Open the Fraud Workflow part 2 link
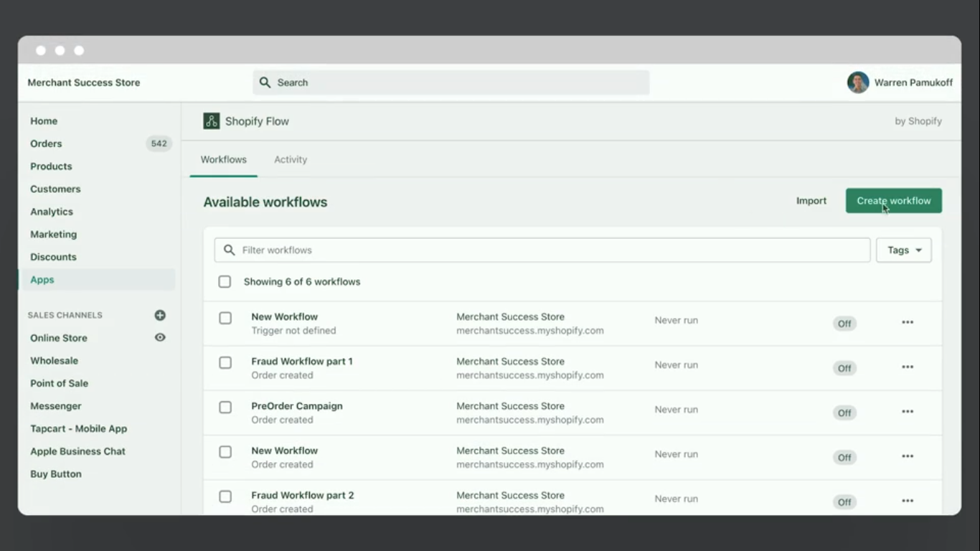Screen dimensions: 980x551 tap(303, 495)
